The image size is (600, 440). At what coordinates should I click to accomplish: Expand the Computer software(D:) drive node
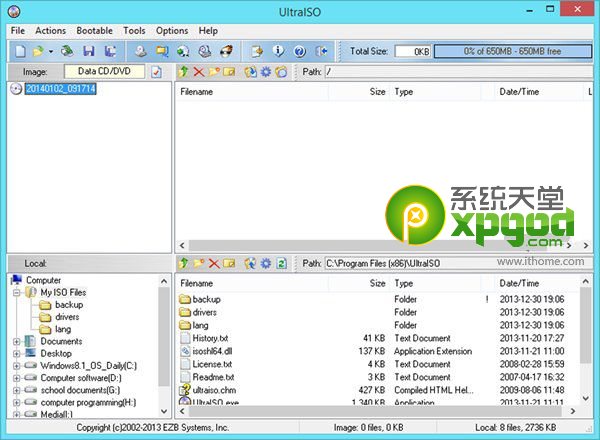[x=16, y=378]
